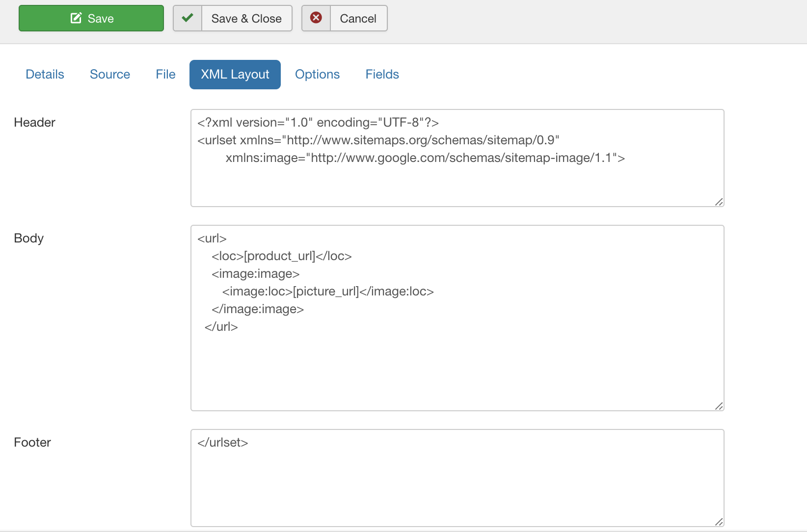Click the xmlns:image namespace line
This screenshot has height=532, width=807.
click(425, 158)
